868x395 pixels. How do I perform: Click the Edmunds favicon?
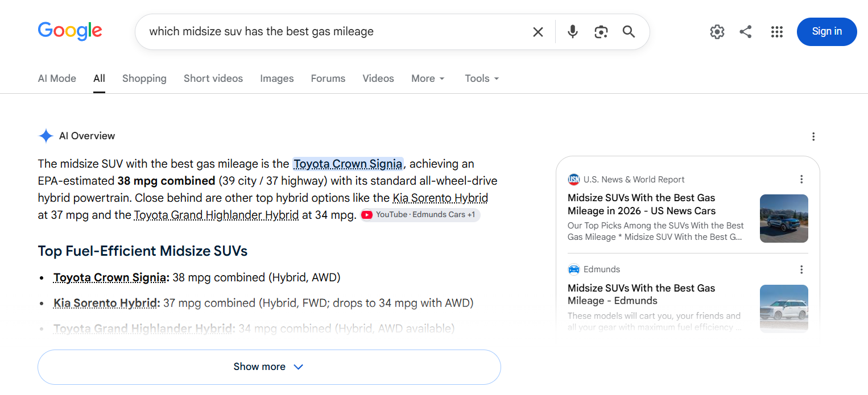pos(573,269)
